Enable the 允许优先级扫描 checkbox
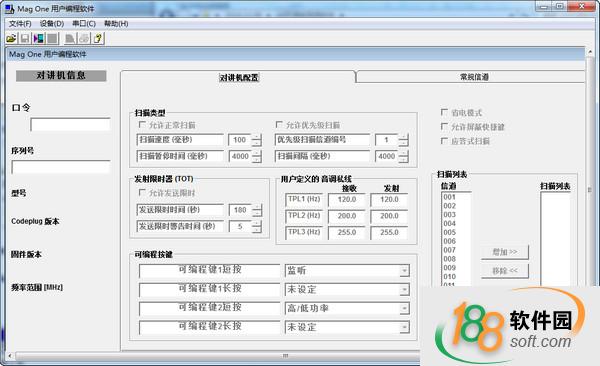Viewport: 600px width, 366px height. pyautogui.click(x=279, y=124)
